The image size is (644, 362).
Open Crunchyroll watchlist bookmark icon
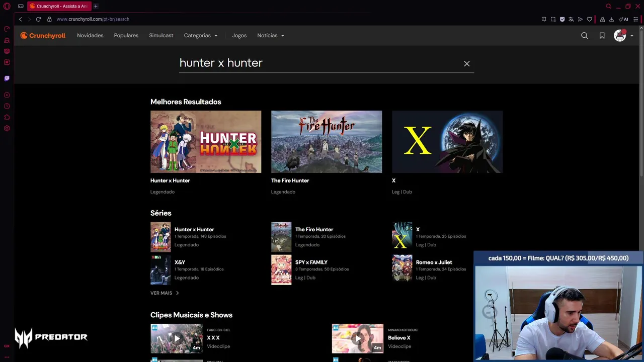point(602,36)
